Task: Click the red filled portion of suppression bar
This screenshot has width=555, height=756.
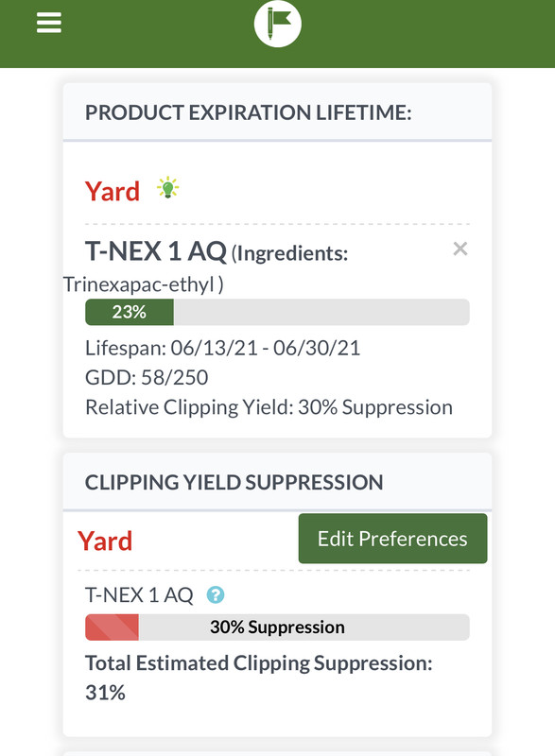Action: 112,627
